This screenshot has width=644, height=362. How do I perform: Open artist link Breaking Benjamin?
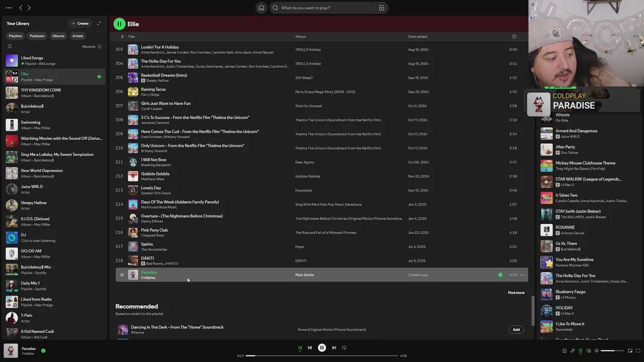155,165
